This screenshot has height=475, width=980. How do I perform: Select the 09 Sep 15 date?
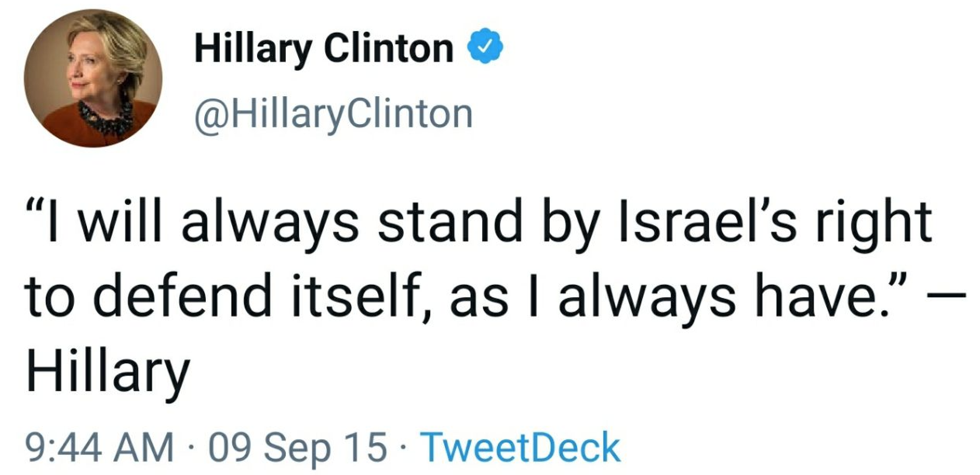tap(298, 448)
